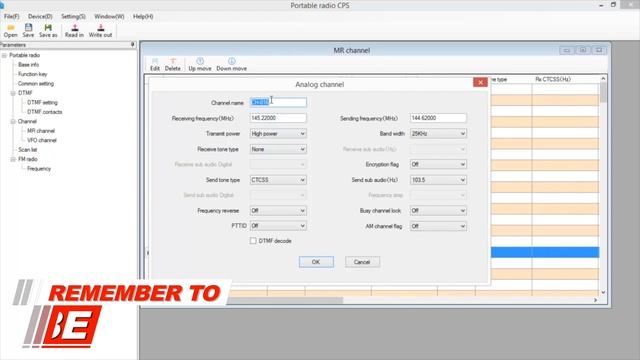
Task: Open the Receive tone type dropdown
Action: coord(278,149)
